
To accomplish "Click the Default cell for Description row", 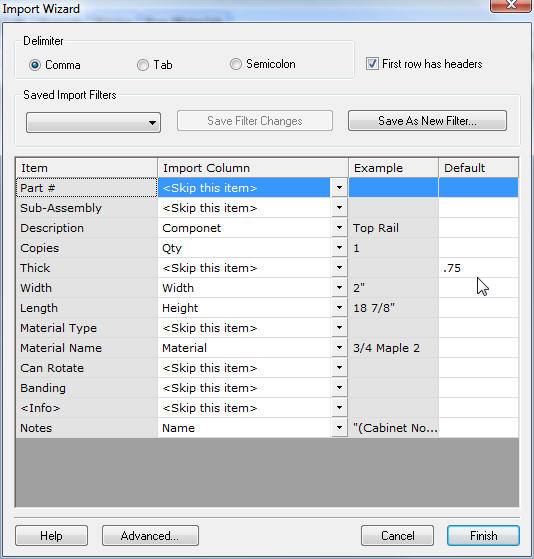I will (478, 227).
